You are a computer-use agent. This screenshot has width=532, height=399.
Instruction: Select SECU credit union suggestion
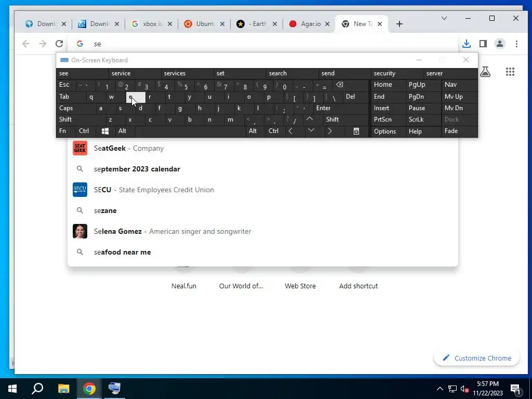pos(262,190)
